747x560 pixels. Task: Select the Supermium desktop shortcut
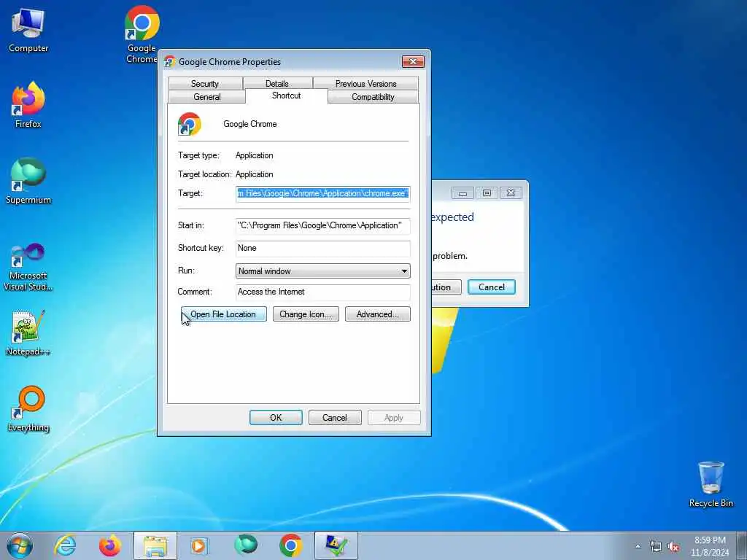(x=28, y=181)
